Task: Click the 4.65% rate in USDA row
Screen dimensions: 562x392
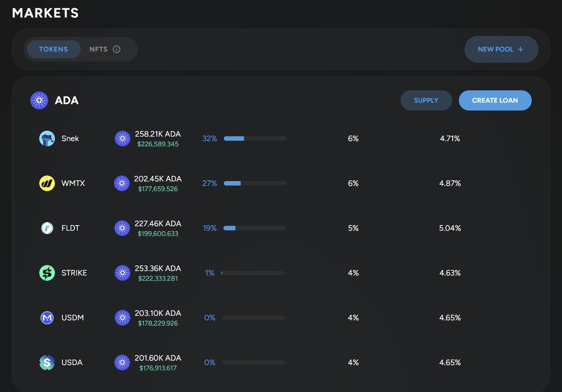Action: pos(450,363)
